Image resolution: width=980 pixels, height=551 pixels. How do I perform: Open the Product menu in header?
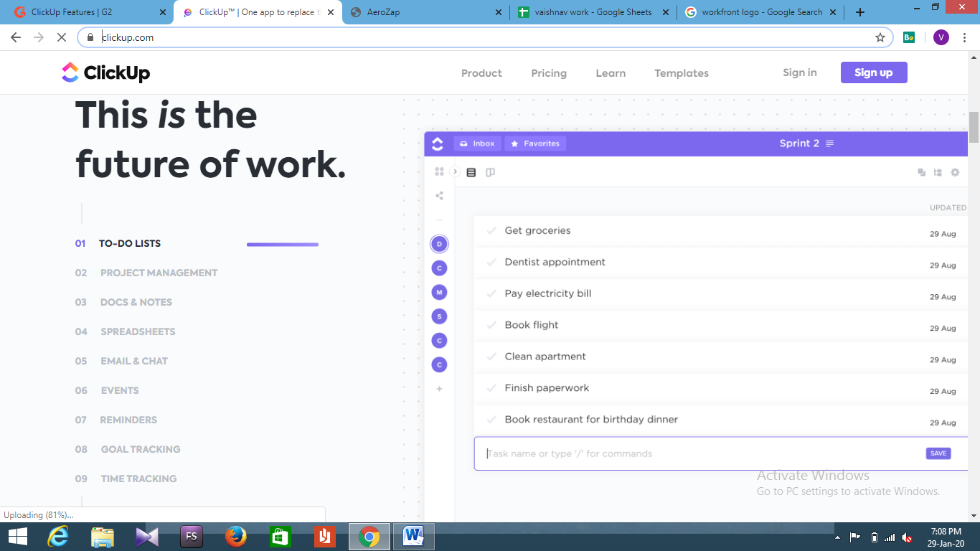481,73
